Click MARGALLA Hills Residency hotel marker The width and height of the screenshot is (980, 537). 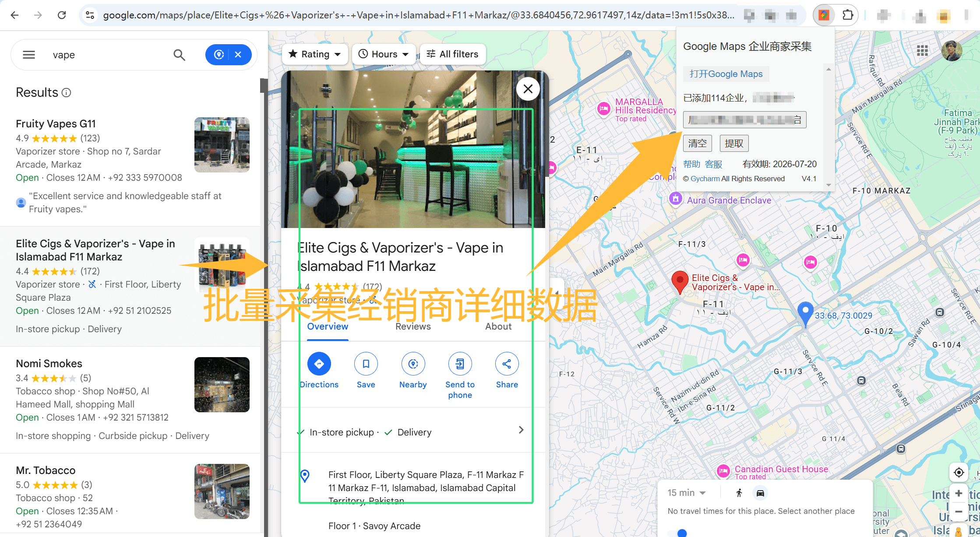604,109
